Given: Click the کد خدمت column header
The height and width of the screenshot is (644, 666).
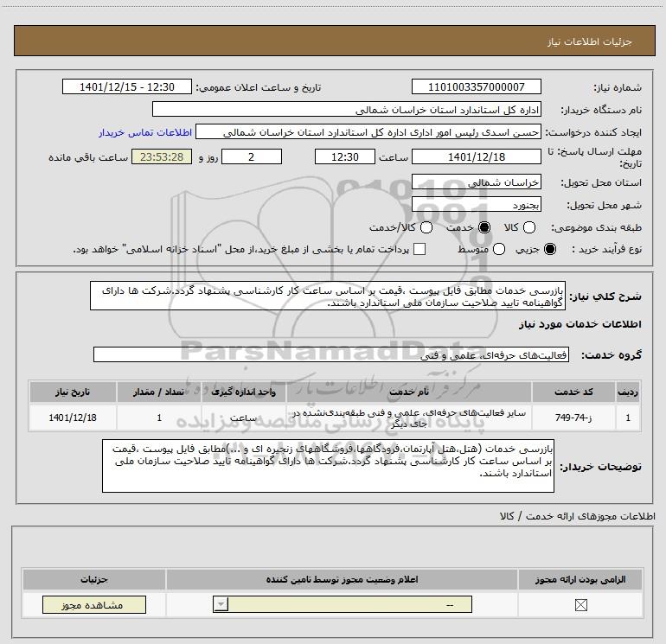Looking at the screenshot, I should [573, 392].
